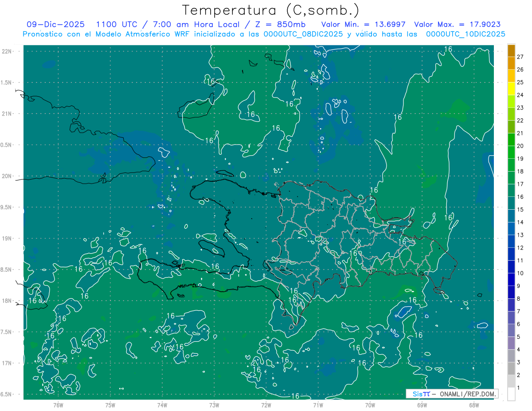Click the "1100 UTC" time label
Screen dimensions: 532x411
point(117,24)
